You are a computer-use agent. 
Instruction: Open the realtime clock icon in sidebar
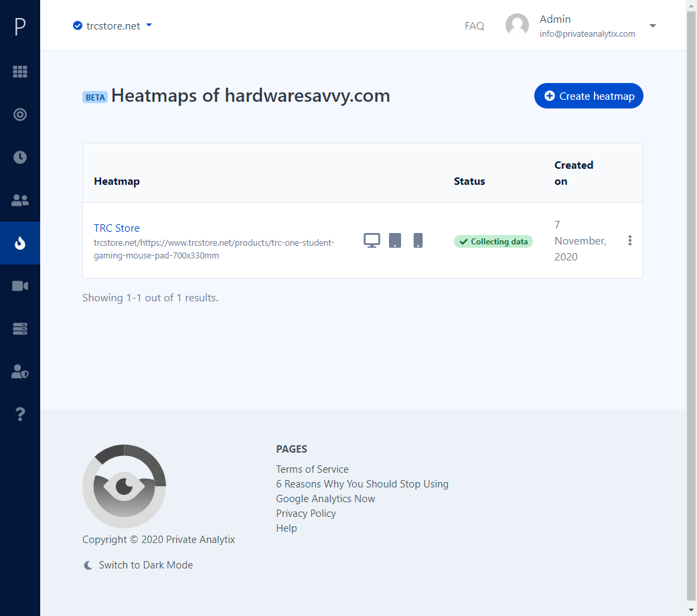pyautogui.click(x=20, y=157)
